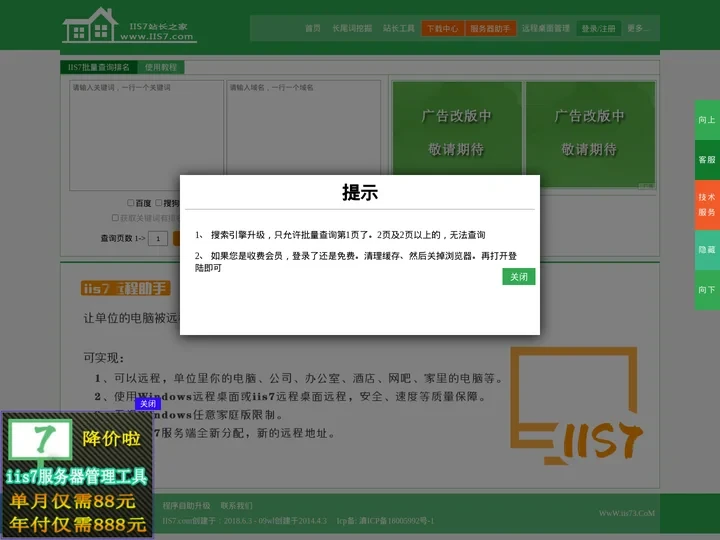Close the 提示 dialog with 关闭 button
This screenshot has height=540, width=720.
(x=518, y=276)
